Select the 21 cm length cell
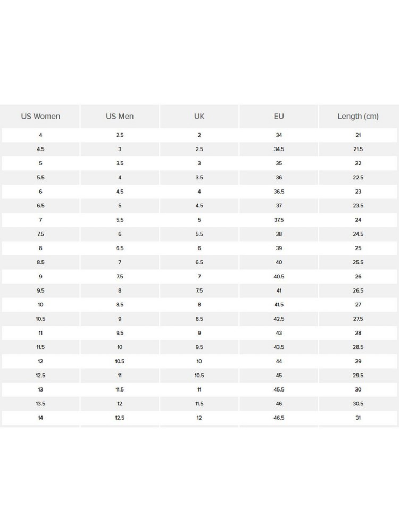This screenshot has height=532, width=399. click(358, 135)
